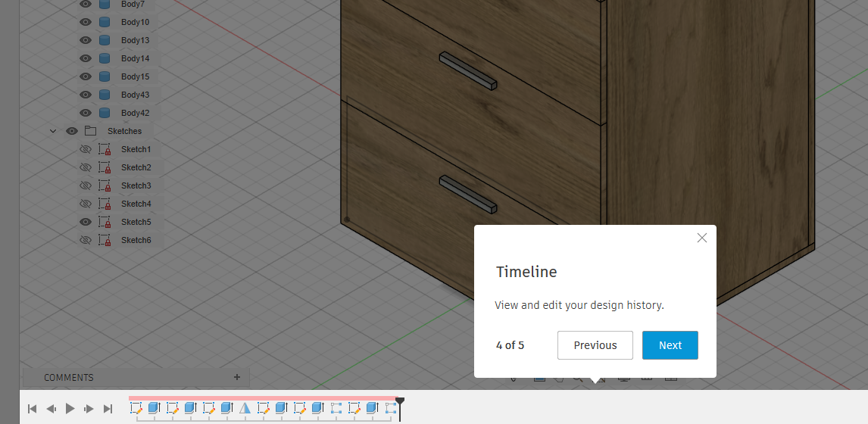Collapse the Sketches folder in the browser
The width and height of the screenshot is (868, 424).
(x=53, y=131)
